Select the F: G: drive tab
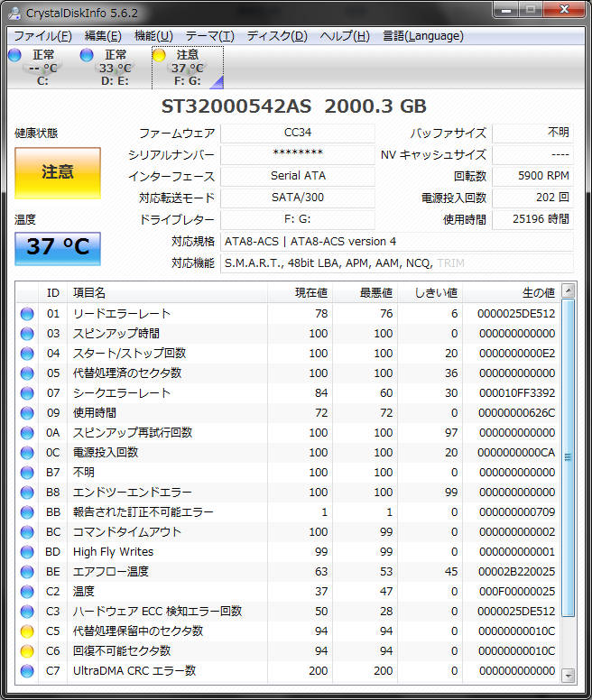The image size is (592, 700). (188, 68)
